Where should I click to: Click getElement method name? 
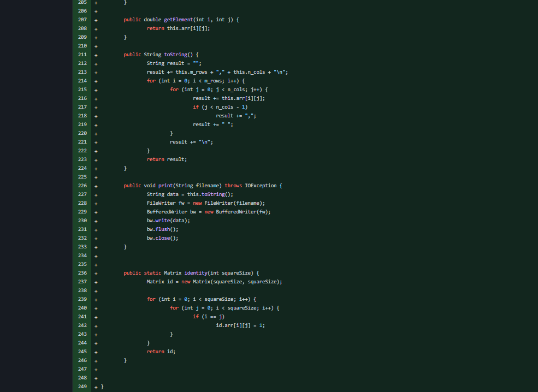[x=179, y=20]
